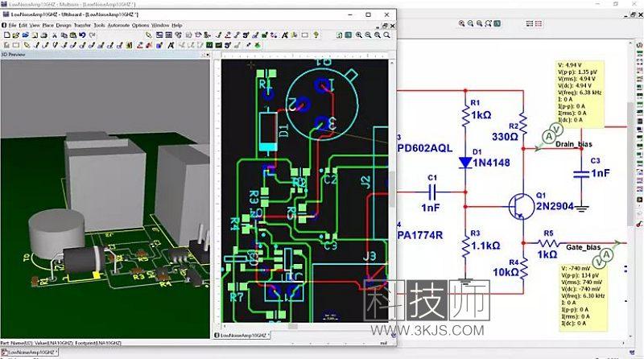
Task: Open the Options menu
Action: (x=140, y=26)
